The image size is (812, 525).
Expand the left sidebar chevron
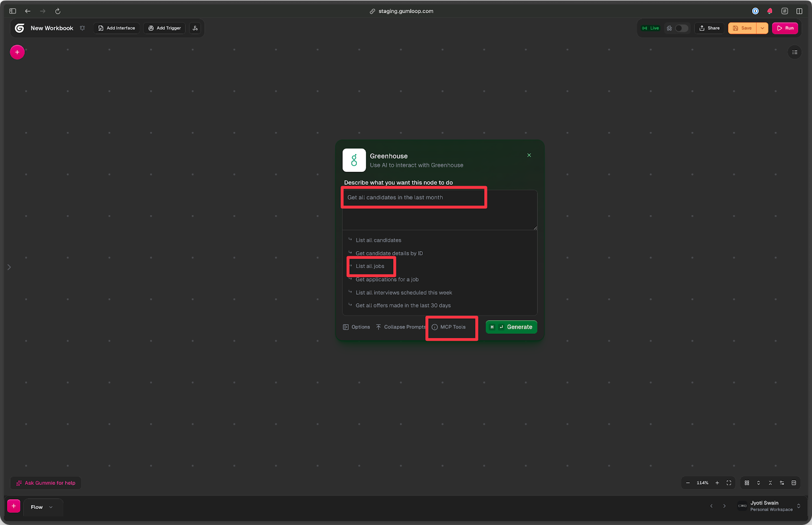(9, 267)
